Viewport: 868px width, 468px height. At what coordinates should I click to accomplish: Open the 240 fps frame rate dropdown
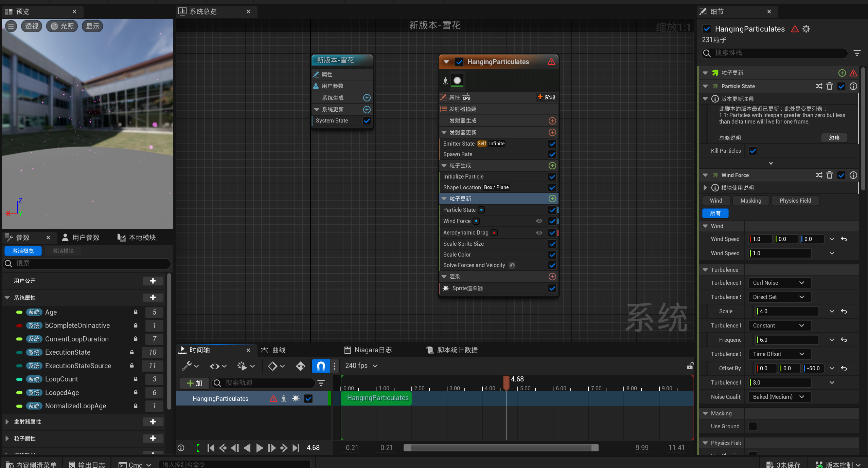pyautogui.click(x=361, y=366)
